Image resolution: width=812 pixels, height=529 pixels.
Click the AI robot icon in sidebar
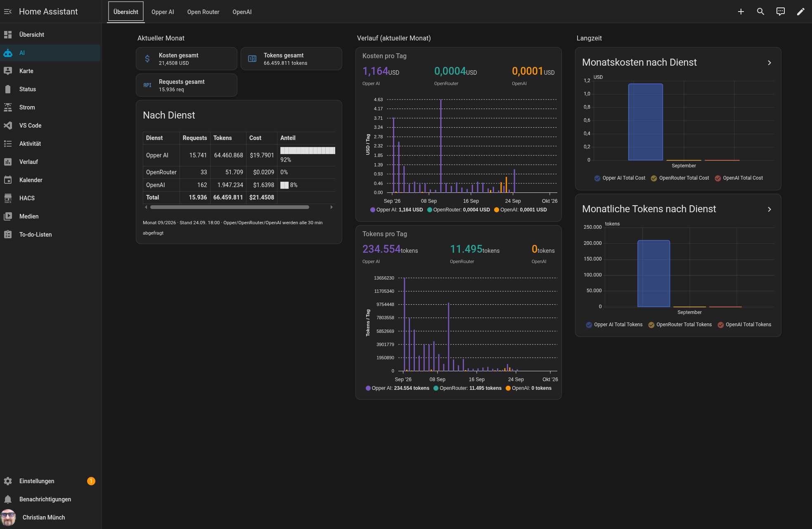click(x=8, y=53)
